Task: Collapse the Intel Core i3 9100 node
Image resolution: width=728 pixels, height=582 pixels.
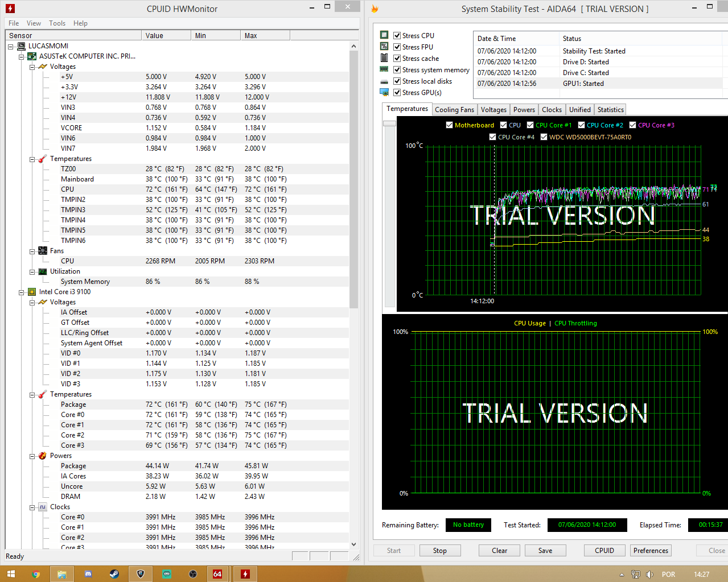Action: click(x=22, y=292)
